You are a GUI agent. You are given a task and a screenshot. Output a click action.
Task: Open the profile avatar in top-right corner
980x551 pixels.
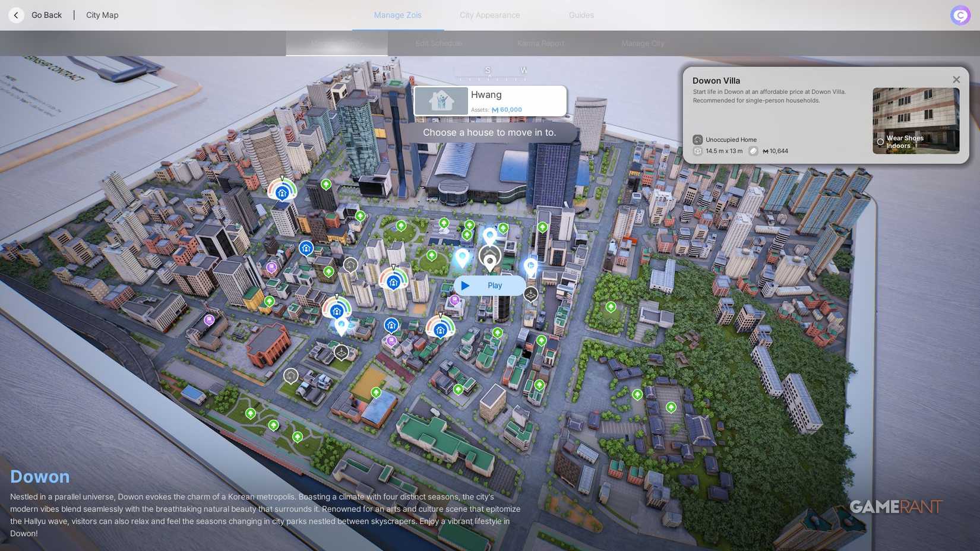pos(960,15)
